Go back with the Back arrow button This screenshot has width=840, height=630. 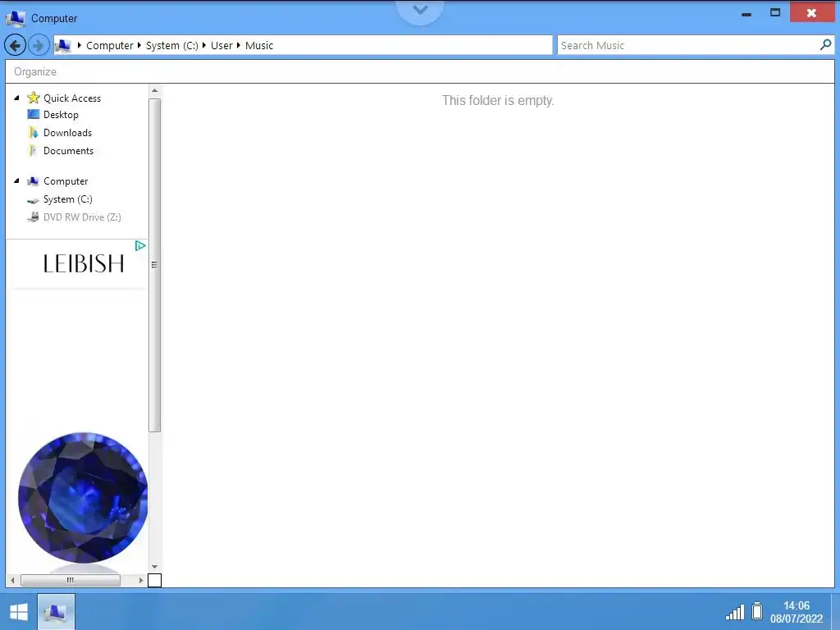tap(15, 46)
